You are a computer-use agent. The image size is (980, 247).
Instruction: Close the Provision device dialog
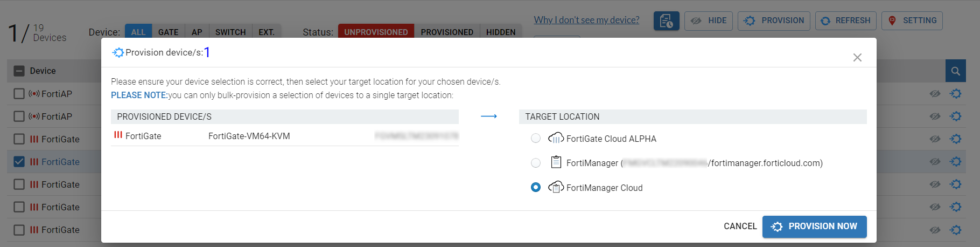(857, 58)
